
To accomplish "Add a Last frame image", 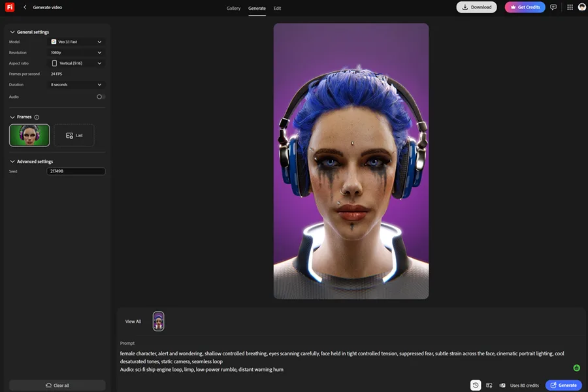I will (x=74, y=135).
